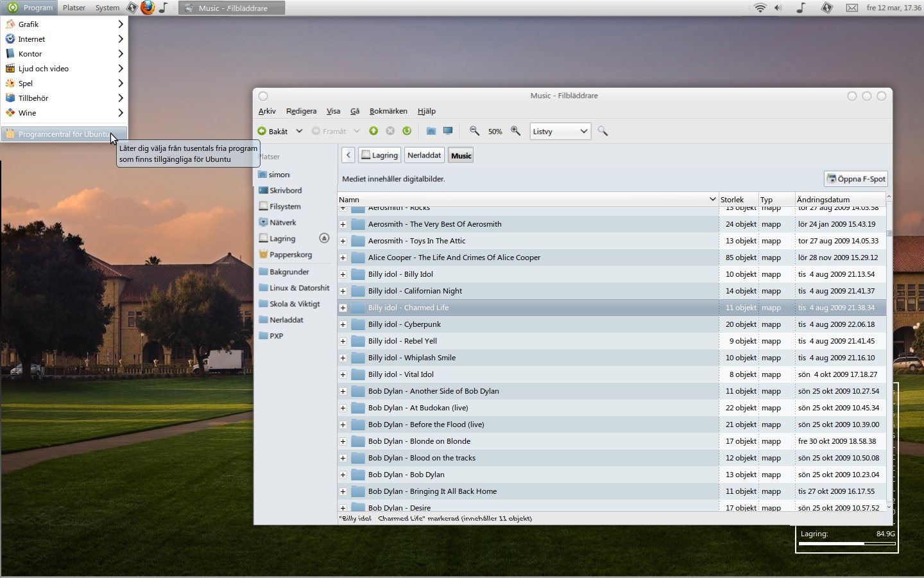Go to Lagring in the path bar
924x578 pixels.
coord(379,155)
